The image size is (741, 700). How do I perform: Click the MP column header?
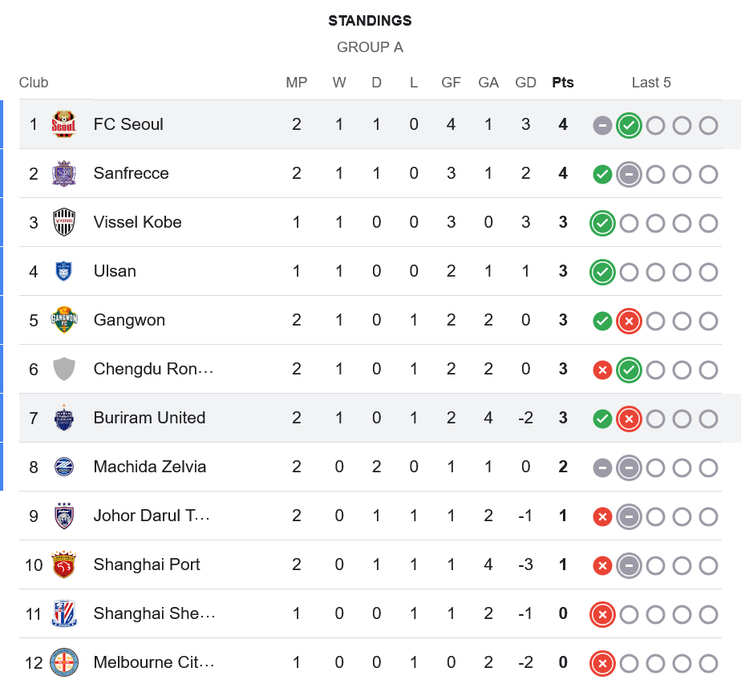click(297, 83)
